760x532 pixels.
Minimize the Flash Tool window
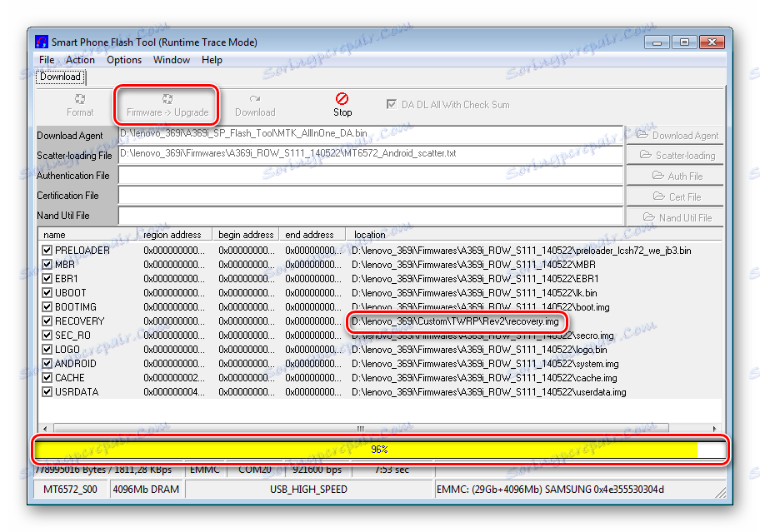657,42
